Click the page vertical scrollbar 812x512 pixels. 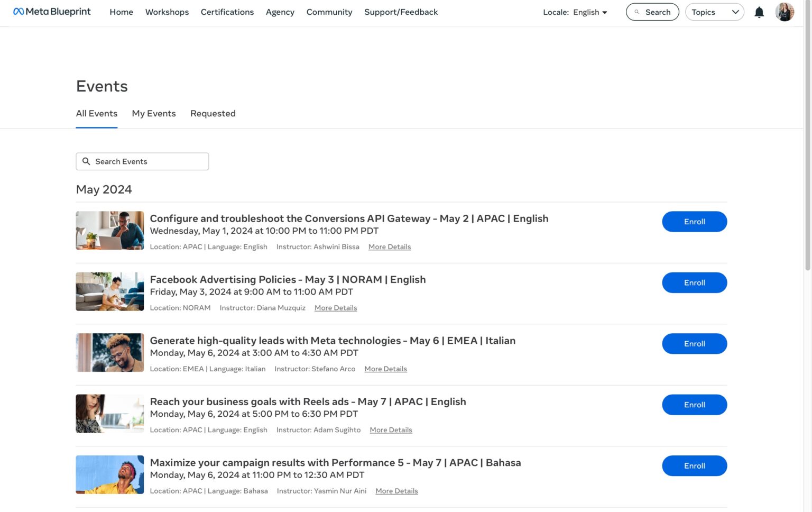807,159
